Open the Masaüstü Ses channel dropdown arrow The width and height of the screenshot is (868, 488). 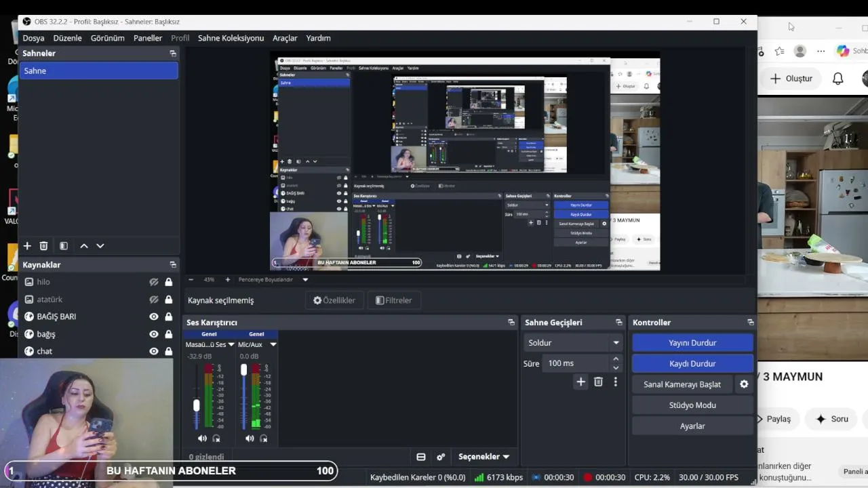(x=231, y=344)
